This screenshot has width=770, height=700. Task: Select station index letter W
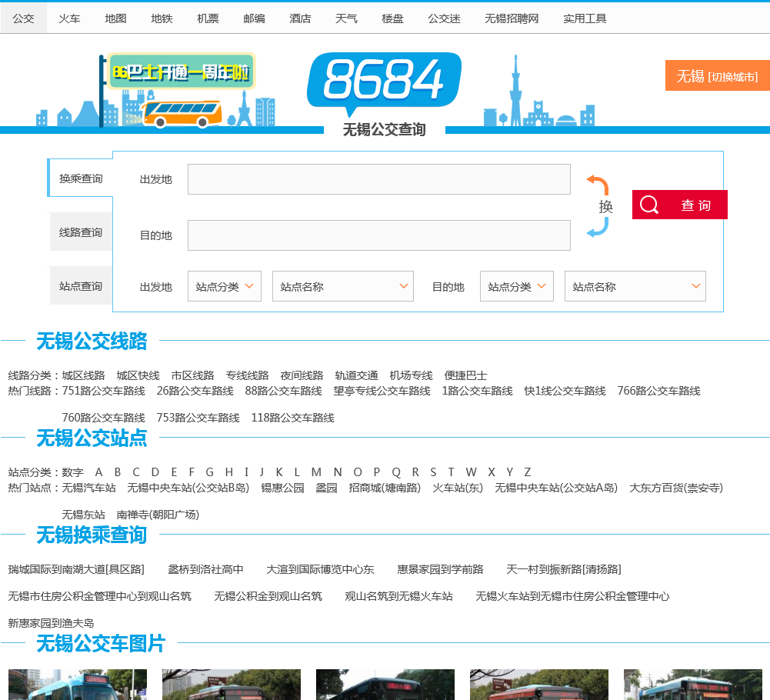471,472
